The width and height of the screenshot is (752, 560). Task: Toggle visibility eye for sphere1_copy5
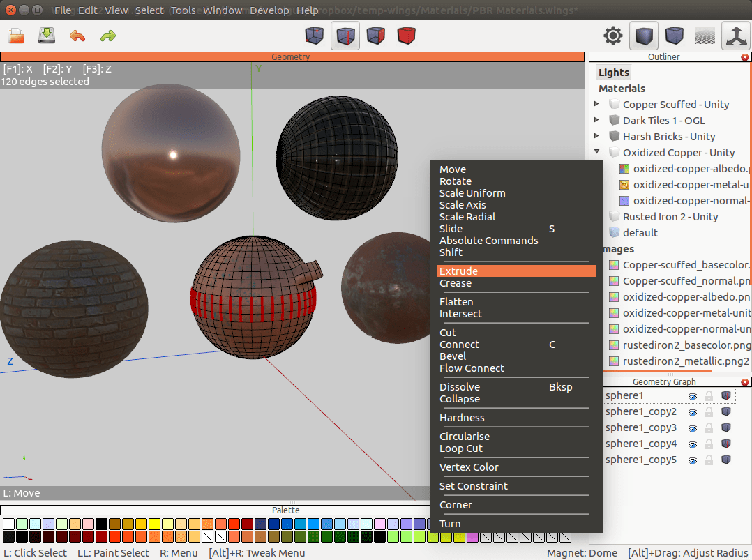[693, 461]
